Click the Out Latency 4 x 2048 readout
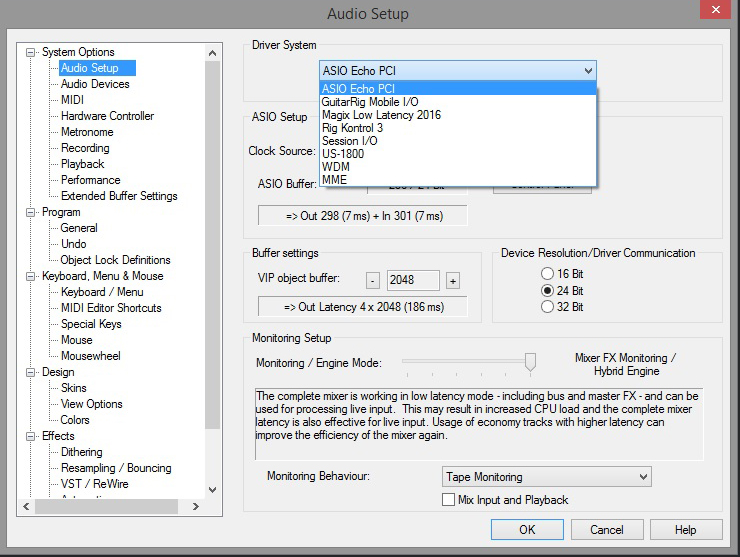Screen dimensions: 740x557 coord(362,307)
